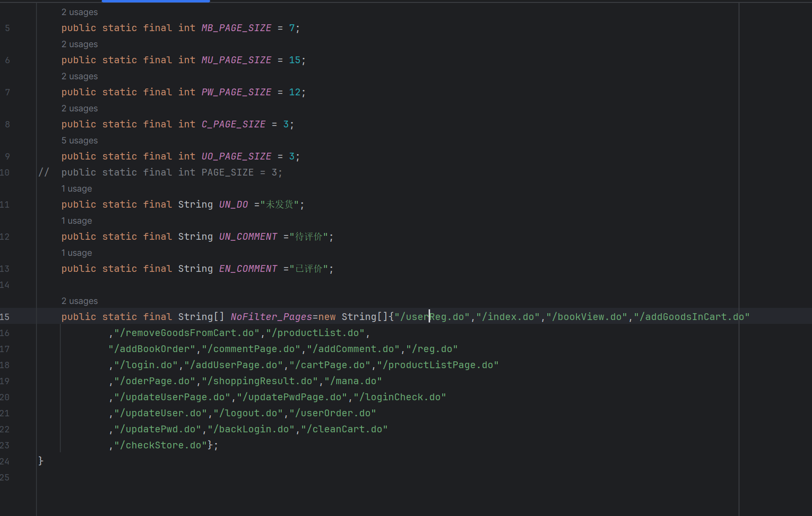This screenshot has height=516, width=812.
Task: Click the usages hint above C_PAGE_SIZE
Action: pyautogui.click(x=79, y=108)
